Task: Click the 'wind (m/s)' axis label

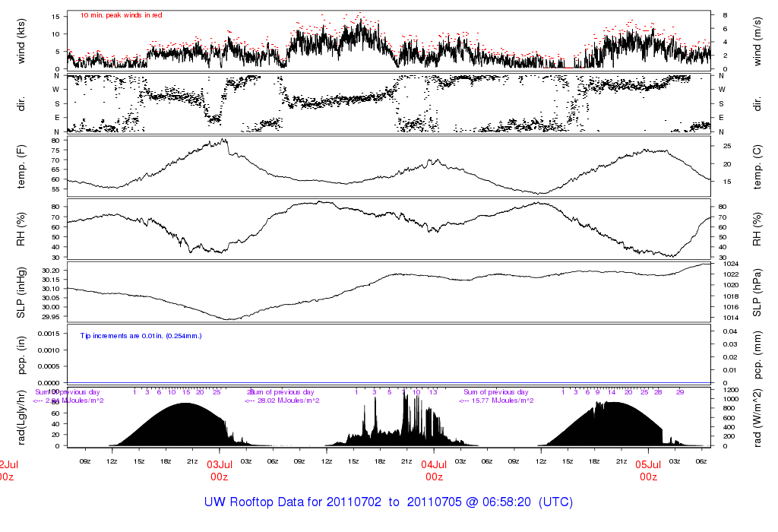Action: (757, 41)
